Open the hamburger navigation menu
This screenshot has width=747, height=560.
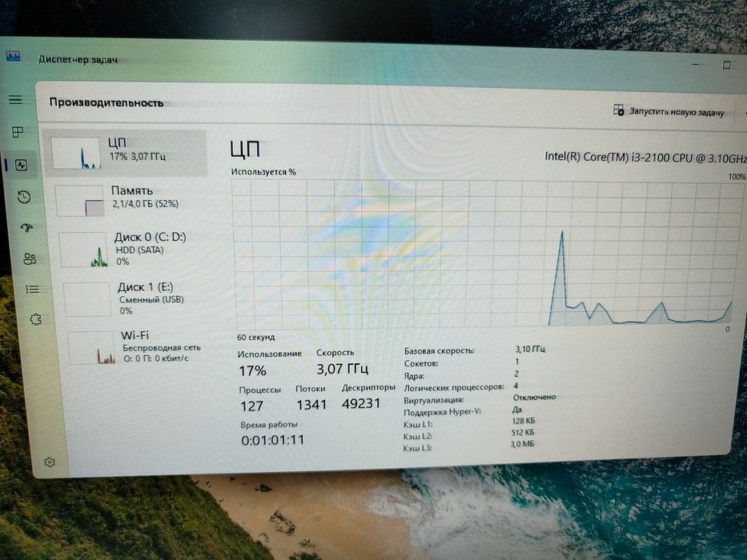pos(15,99)
